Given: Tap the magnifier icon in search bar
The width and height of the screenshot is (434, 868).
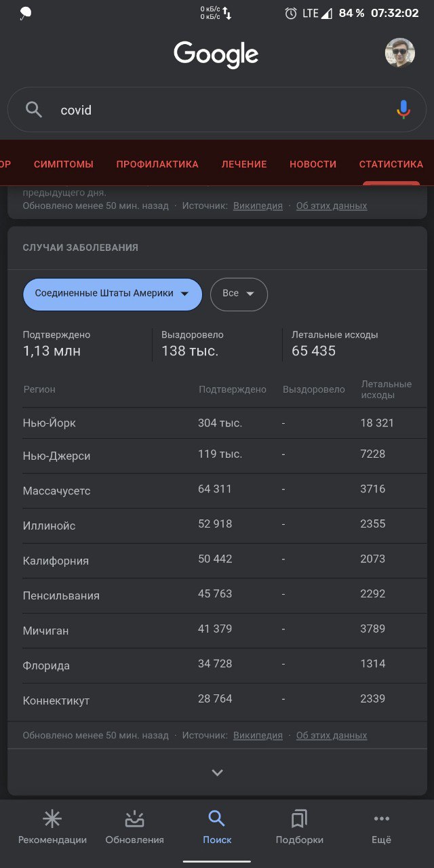Looking at the screenshot, I should click(x=34, y=110).
